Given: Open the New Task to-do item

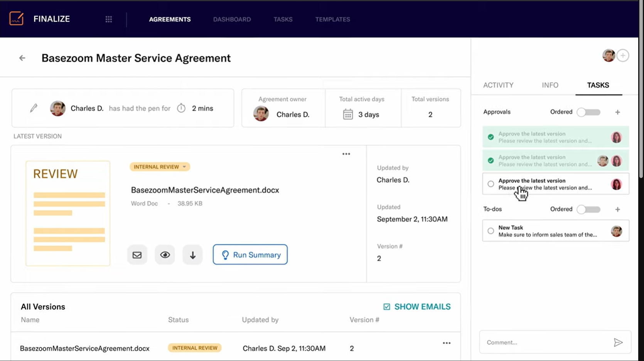Looking at the screenshot, I should tap(556, 231).
